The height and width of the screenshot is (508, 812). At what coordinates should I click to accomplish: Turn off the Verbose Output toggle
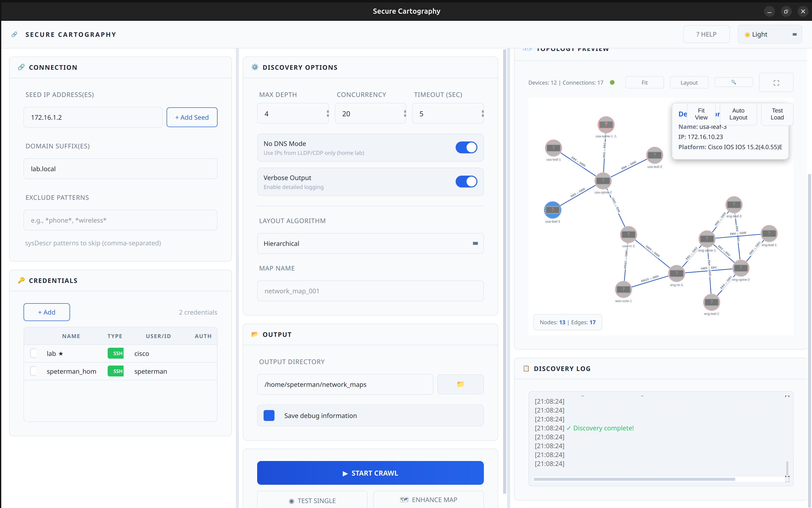coord(466,182)
